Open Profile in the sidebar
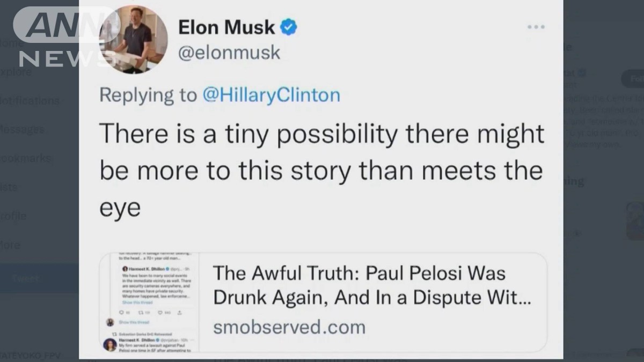This screenshot has width=644, height=362. 13,216
